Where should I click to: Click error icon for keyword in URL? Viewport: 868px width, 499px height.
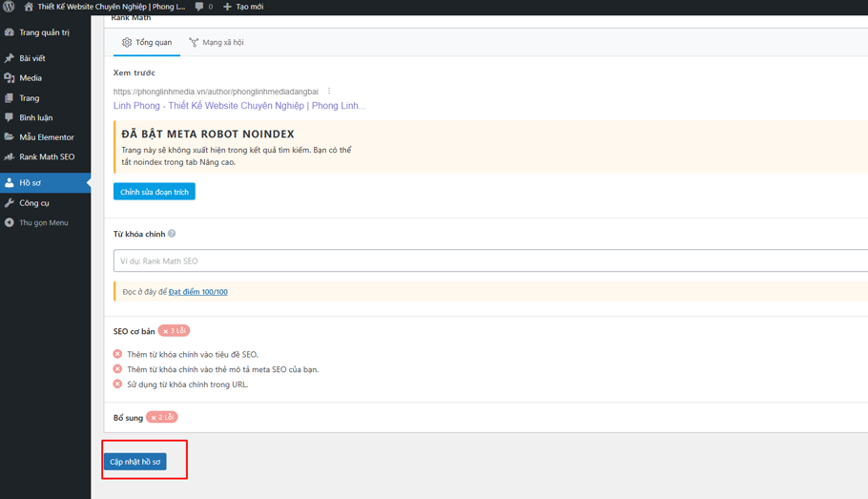tap(117, 384)
